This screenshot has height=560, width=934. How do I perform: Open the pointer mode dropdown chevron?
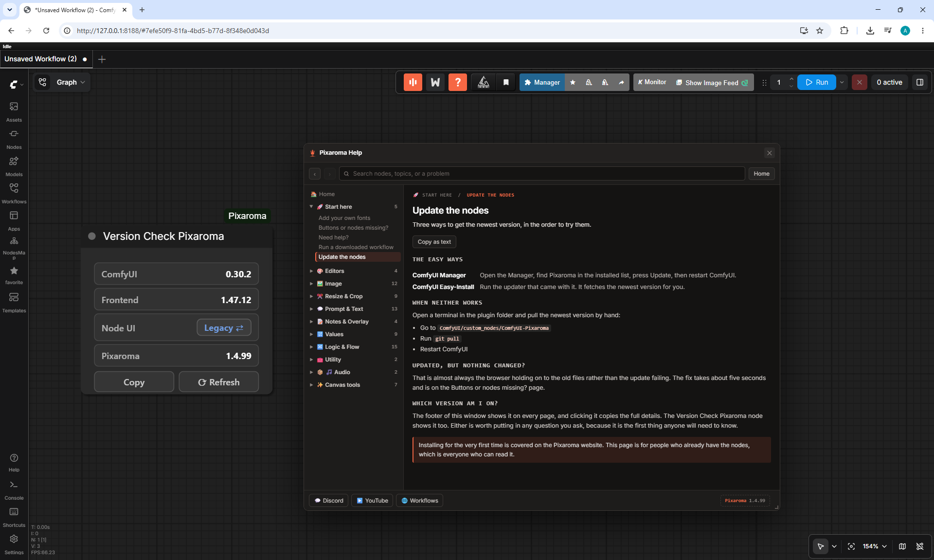click(834, 546)
